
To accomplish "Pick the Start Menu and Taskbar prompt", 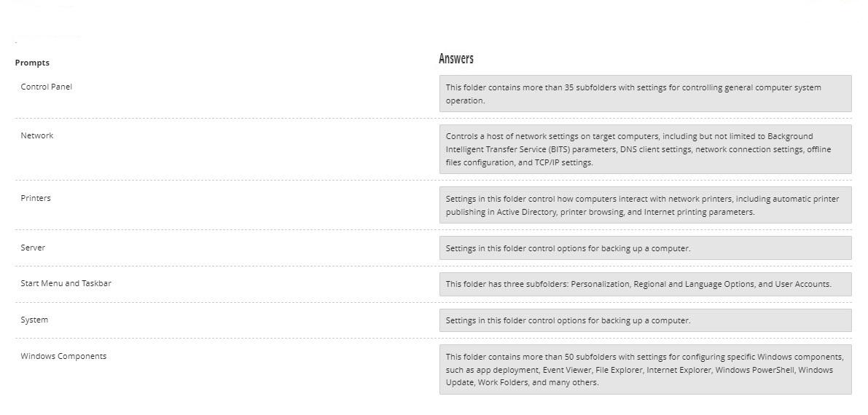I will (x=66, y=283).
